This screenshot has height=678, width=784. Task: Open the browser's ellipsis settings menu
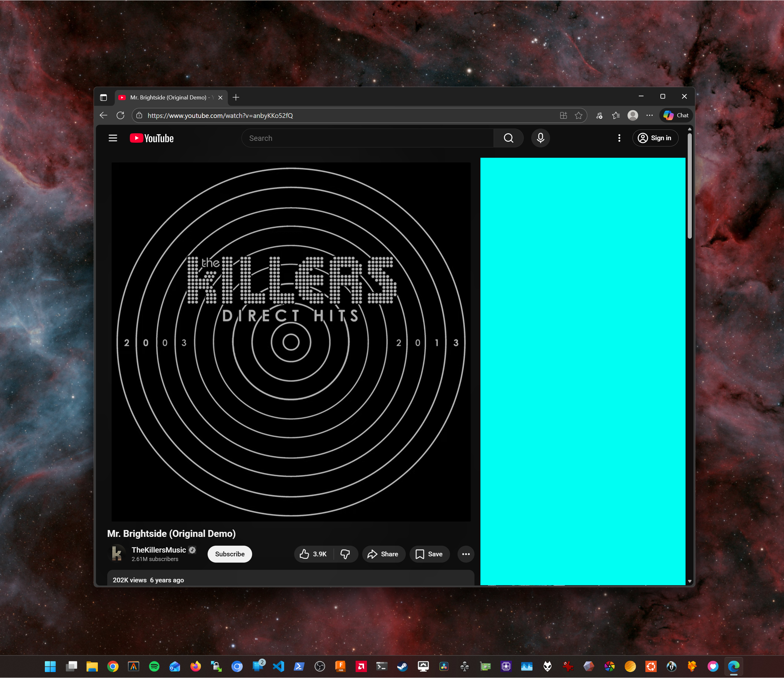(649, 115)
